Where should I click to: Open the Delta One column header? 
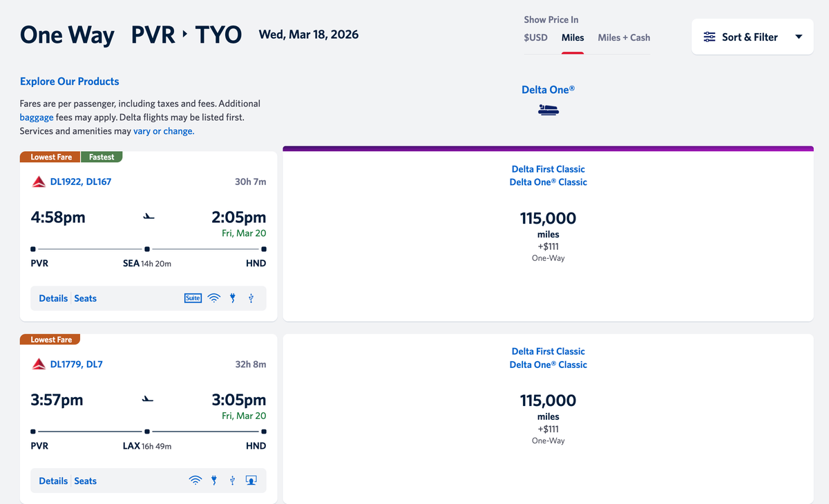pos(548,89)
